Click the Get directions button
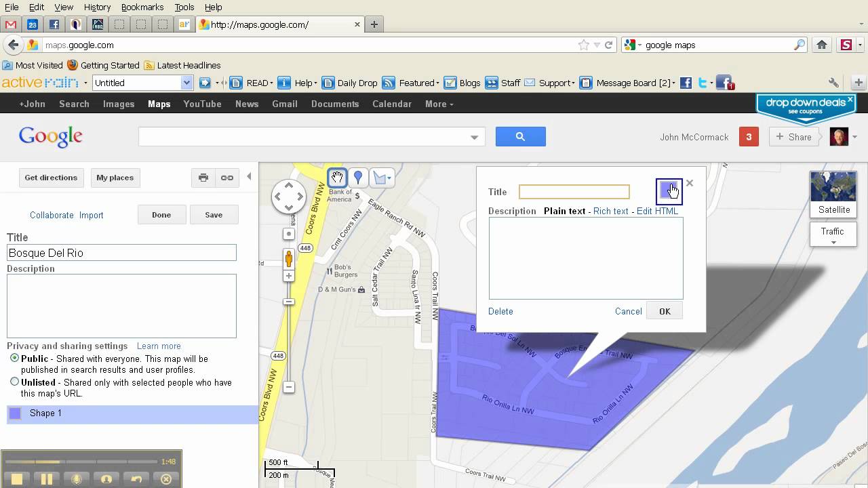 51,178
